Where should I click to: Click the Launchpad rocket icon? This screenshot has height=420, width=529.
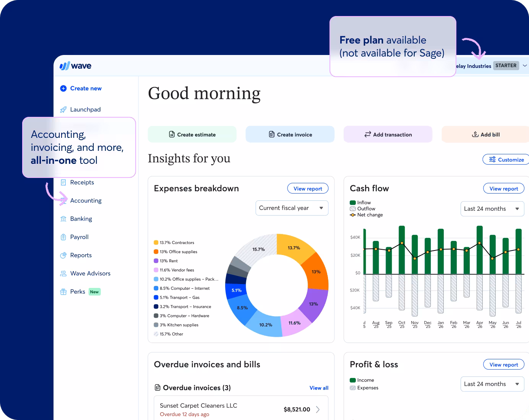(x=63, y=110)
